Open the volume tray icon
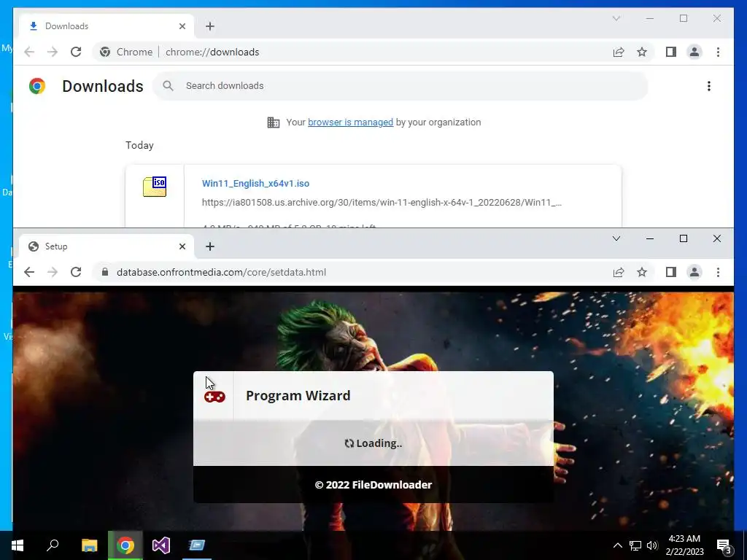This screenshot has height=560, width=747. click(x=652, y=545)
